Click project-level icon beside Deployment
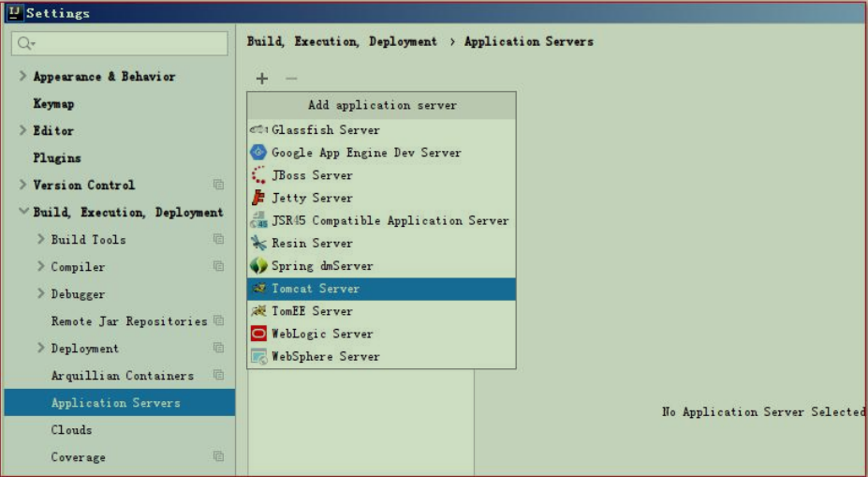 pyautogui.click(x=219, y=348)
